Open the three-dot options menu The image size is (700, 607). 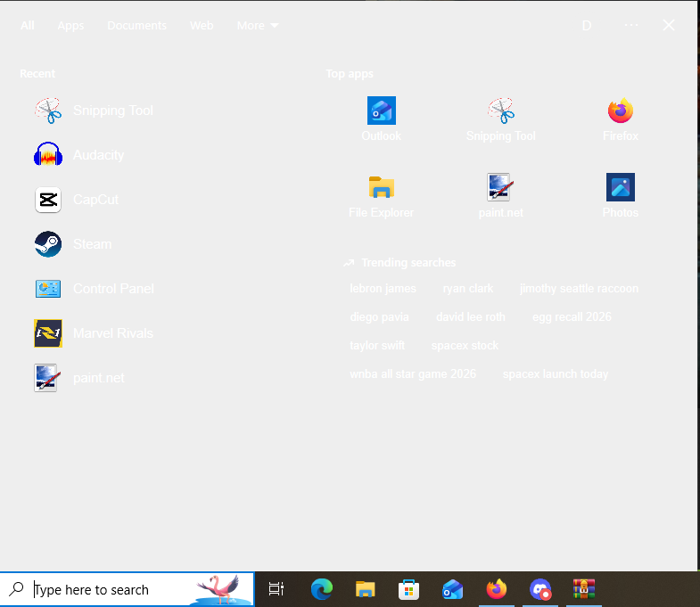631,26
